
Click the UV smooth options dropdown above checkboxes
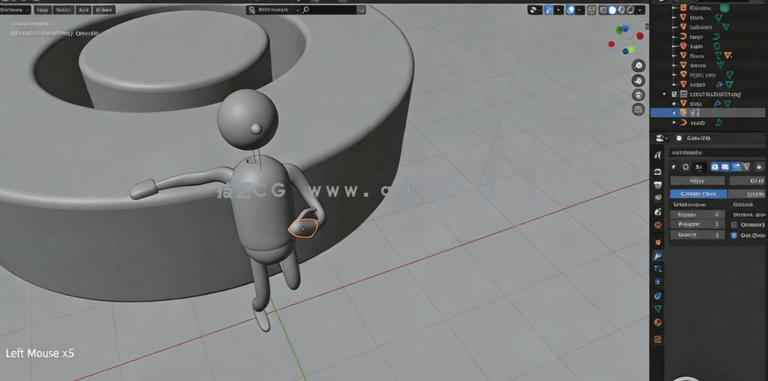749,214
